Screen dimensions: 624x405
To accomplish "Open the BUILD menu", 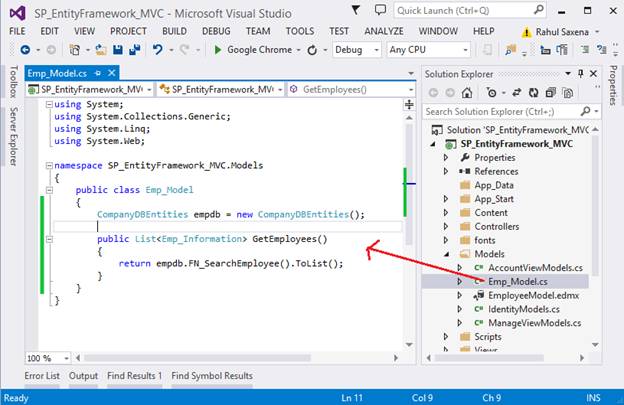I will (174, 31).
